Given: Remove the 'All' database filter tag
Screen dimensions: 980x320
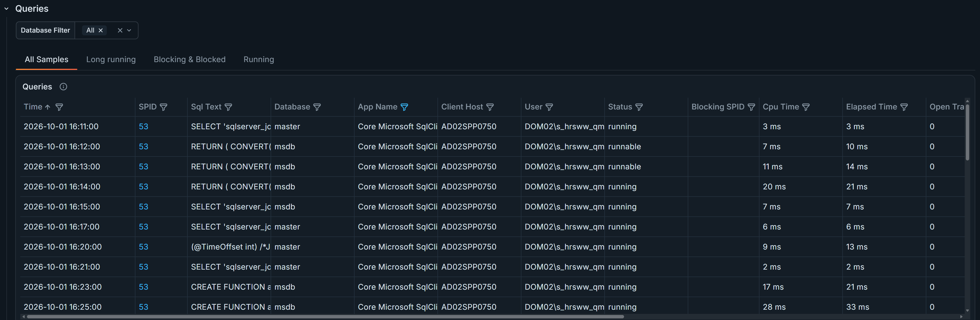Looking at the screenshot, I should 101,30.
